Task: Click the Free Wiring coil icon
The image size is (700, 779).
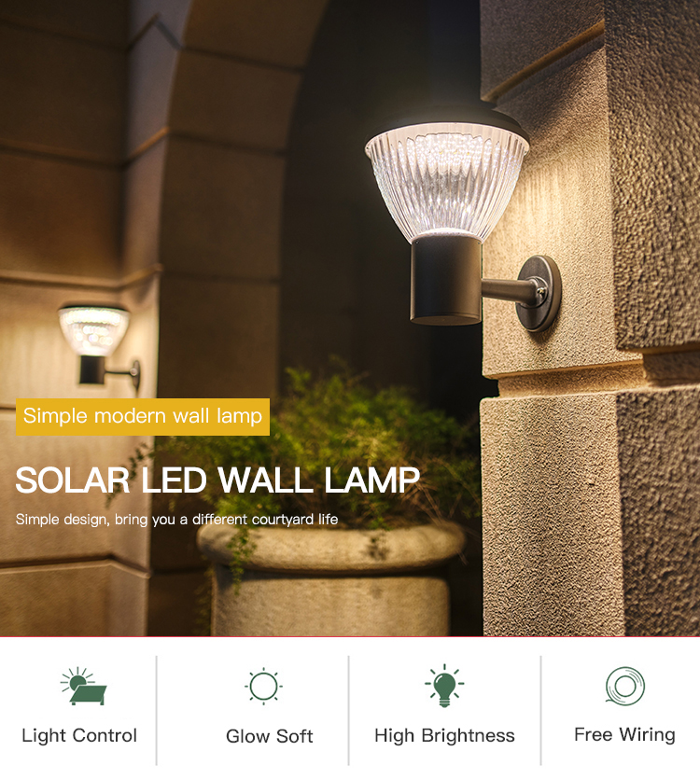Action: point(625,686)
